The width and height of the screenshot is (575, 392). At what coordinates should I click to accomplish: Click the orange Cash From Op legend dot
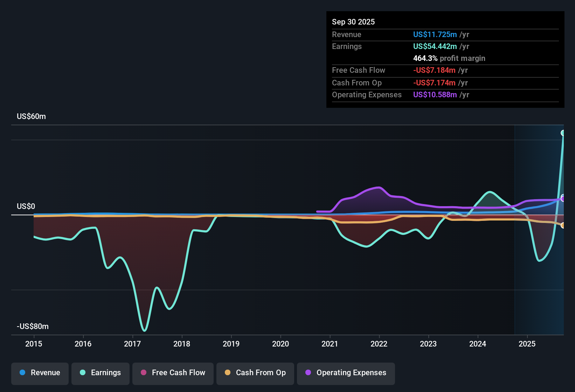pos(228,373)
